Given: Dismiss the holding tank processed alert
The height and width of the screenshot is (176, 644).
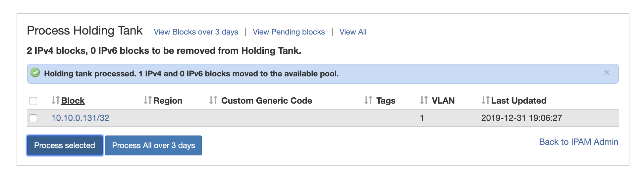Looking at the screenshot, I should pyautogui.click(x=607, y=72).
